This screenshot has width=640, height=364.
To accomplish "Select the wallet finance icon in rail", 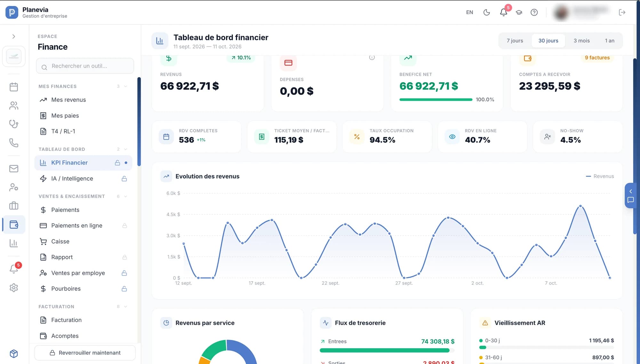I will 14,225.
